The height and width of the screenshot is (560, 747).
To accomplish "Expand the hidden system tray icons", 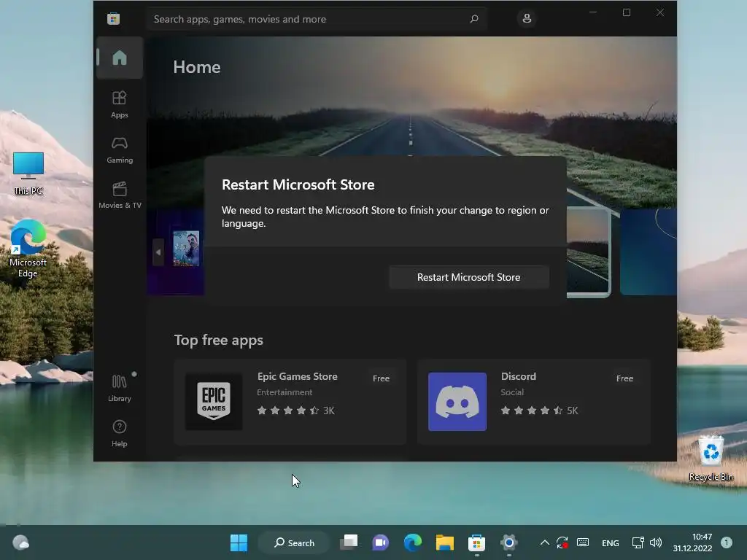I will pos(544,542).
